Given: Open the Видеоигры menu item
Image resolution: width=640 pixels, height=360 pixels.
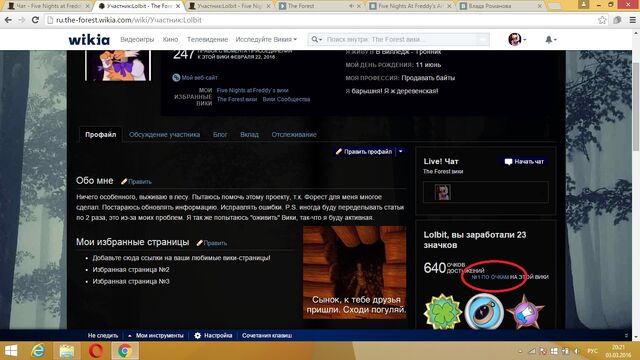Looking at the screenshot, I should point(137,40).
